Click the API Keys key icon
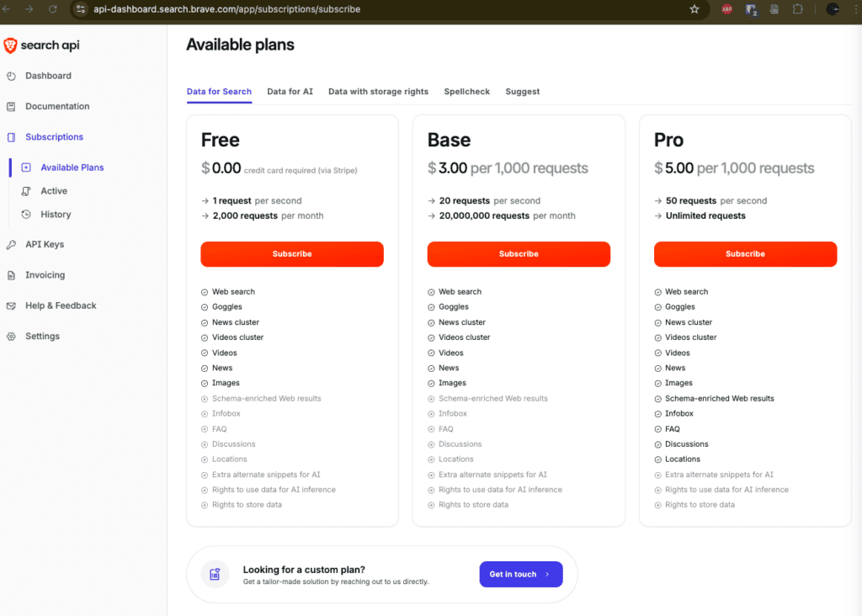Viewport: 862px width, 616px height. [x=11, y=245]
